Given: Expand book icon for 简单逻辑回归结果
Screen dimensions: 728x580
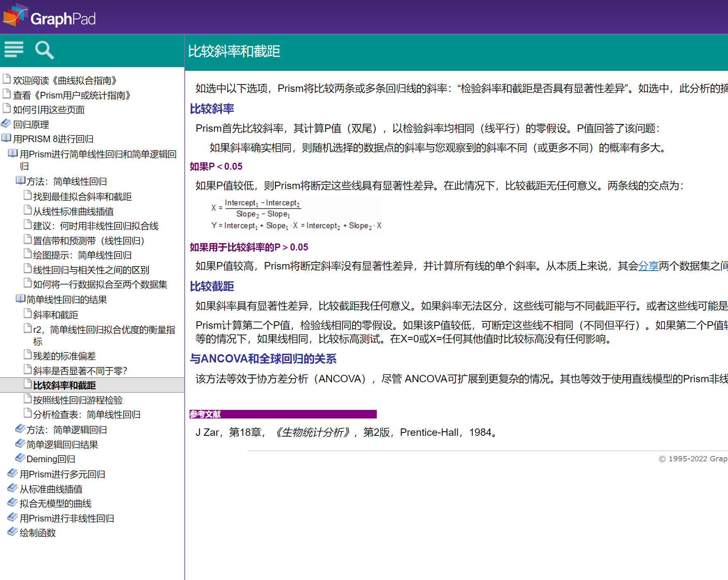Looking at the screenshot, I should point(21,443).
